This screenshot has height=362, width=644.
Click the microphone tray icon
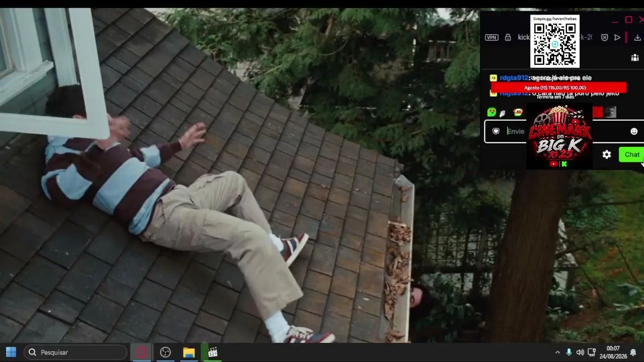tap(569, 352)
